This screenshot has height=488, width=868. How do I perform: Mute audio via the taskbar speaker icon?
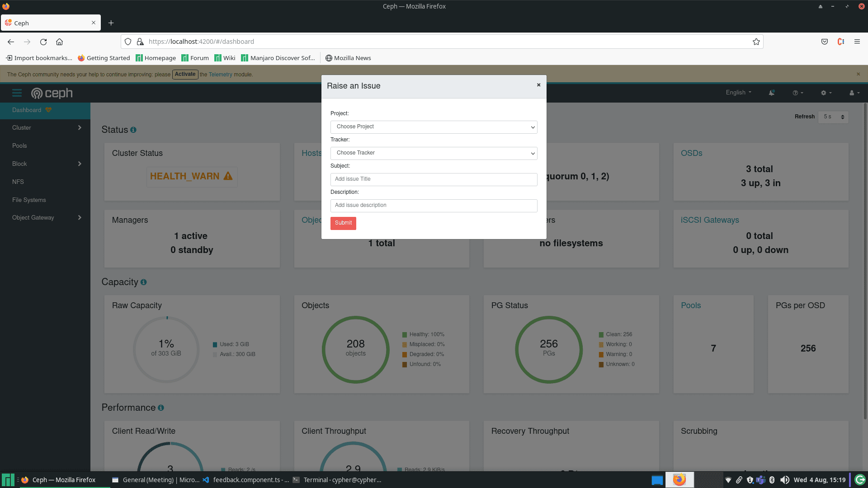(x=786, y=480)
